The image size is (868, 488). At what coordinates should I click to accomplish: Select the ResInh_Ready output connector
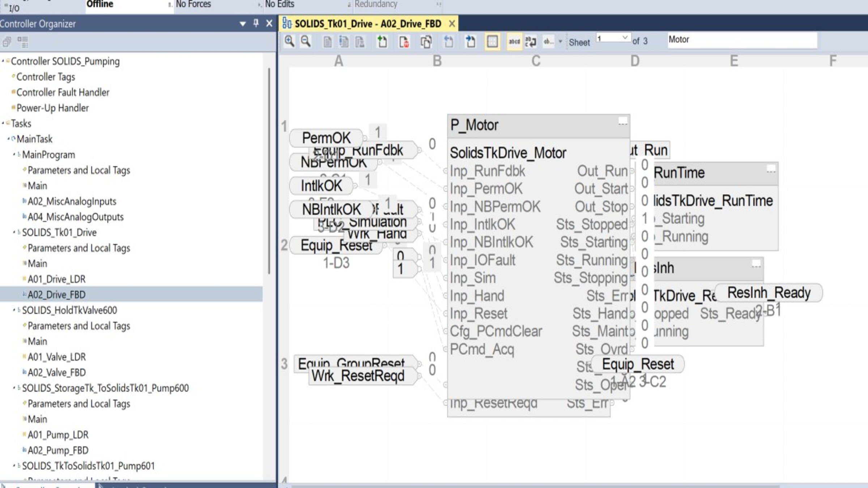[769, 292]
